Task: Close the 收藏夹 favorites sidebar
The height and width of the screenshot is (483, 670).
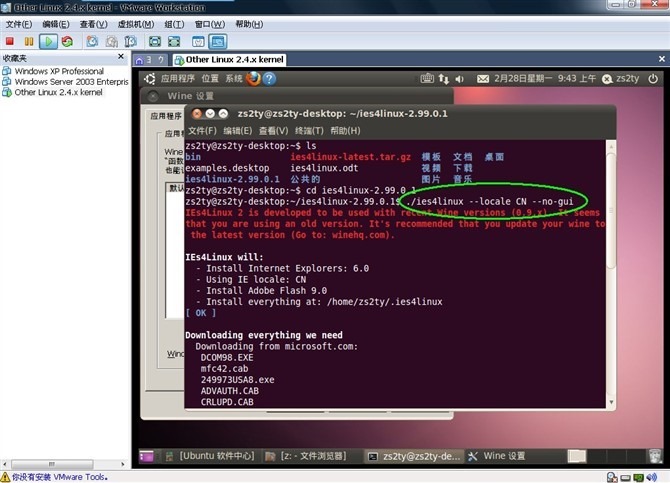Action: tap(121, 56)
